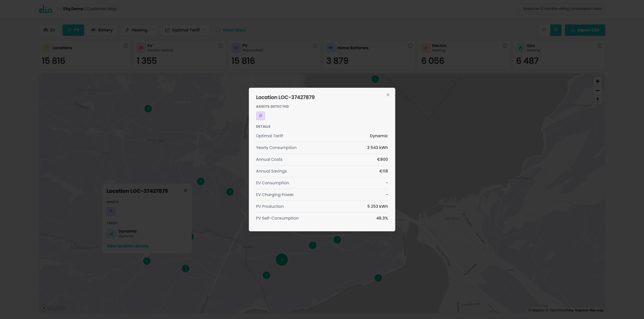Click the Export CSV button
Viewport: 644px width, 319px height.
[585, 30]
